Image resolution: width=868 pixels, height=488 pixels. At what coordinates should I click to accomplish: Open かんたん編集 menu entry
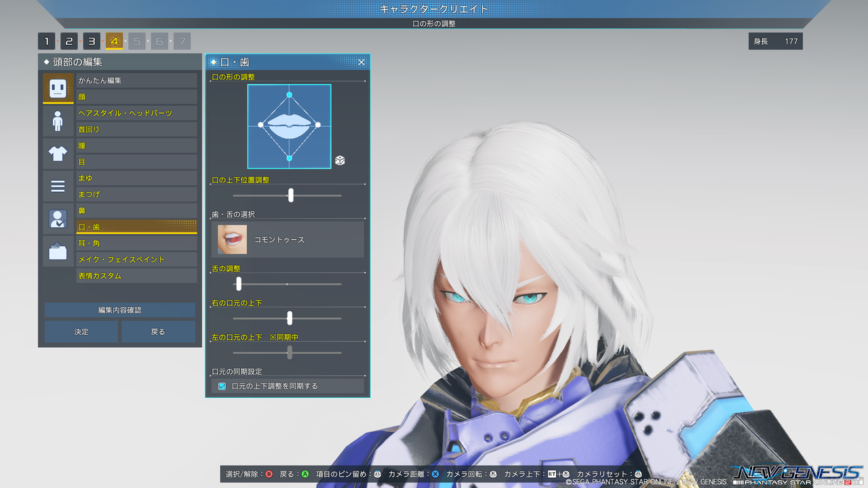pyautogui.click(x=137, y=81)
